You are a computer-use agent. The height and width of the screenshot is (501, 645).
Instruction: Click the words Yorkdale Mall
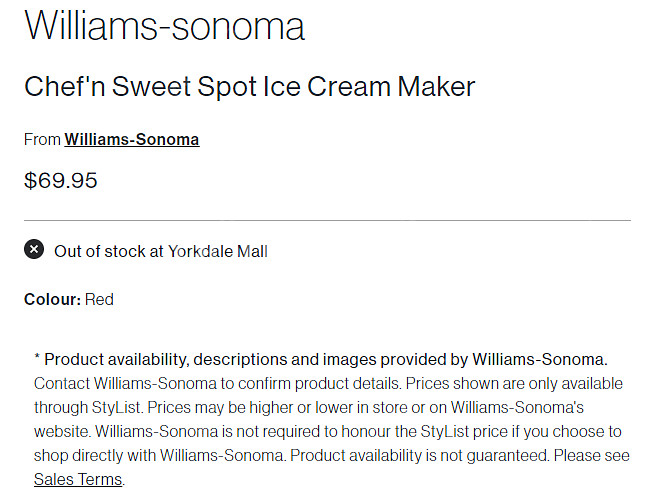coord(218,251)
